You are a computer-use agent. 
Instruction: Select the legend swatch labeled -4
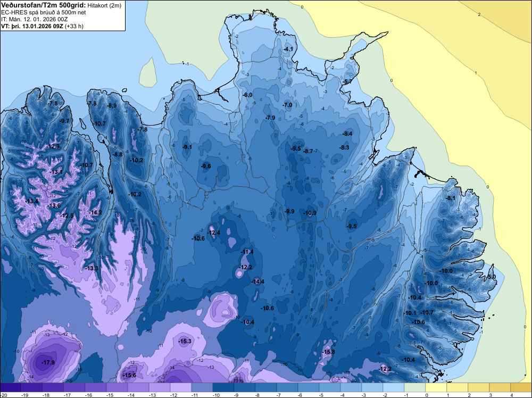click(x=351, y=387)
